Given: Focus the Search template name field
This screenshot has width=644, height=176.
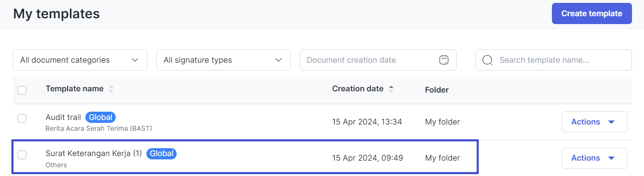Looking at the screenshot, I should click(554, 60).
